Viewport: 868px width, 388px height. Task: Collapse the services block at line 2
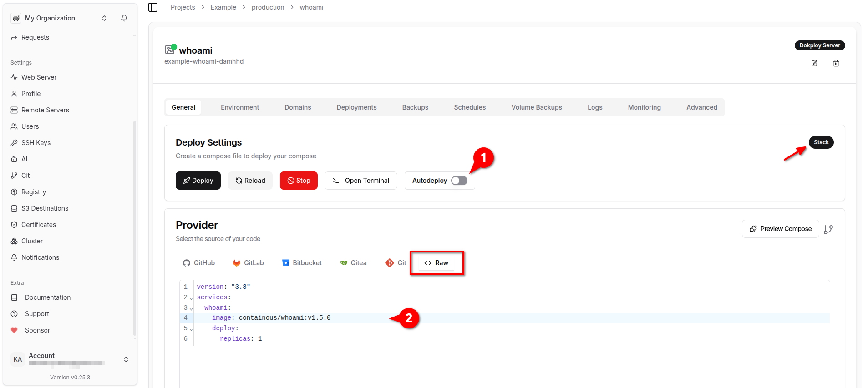click(191, 298)
